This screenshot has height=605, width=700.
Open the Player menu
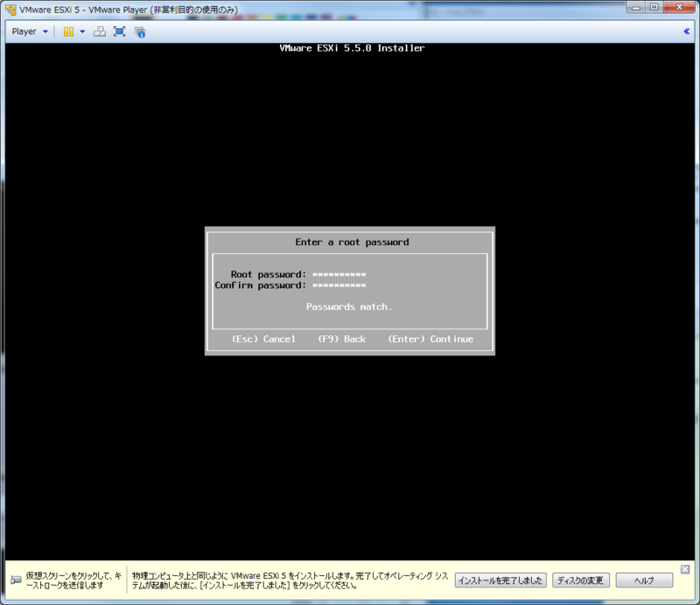pos(30,32)
